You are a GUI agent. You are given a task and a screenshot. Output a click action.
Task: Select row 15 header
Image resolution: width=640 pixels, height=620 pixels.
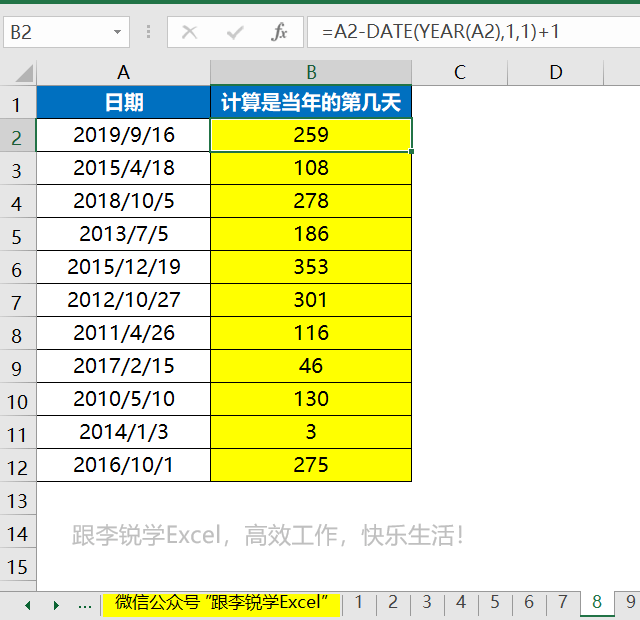point(18,564)
